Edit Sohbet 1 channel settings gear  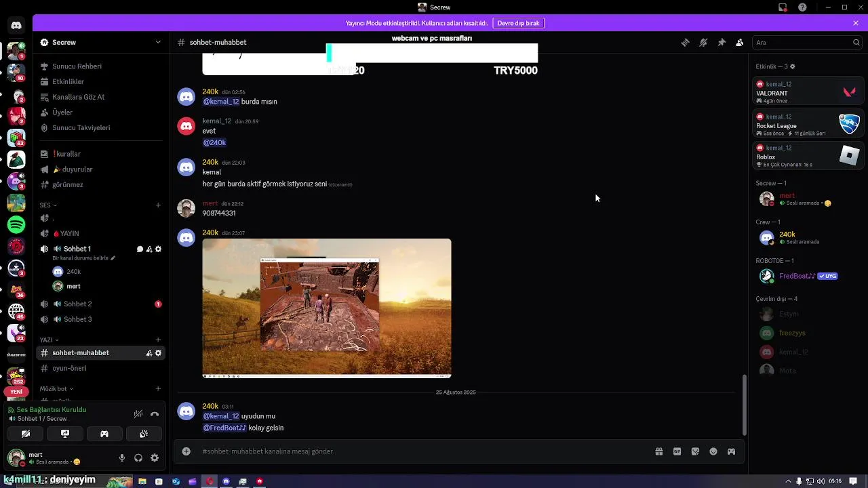(x=158, y=249)
